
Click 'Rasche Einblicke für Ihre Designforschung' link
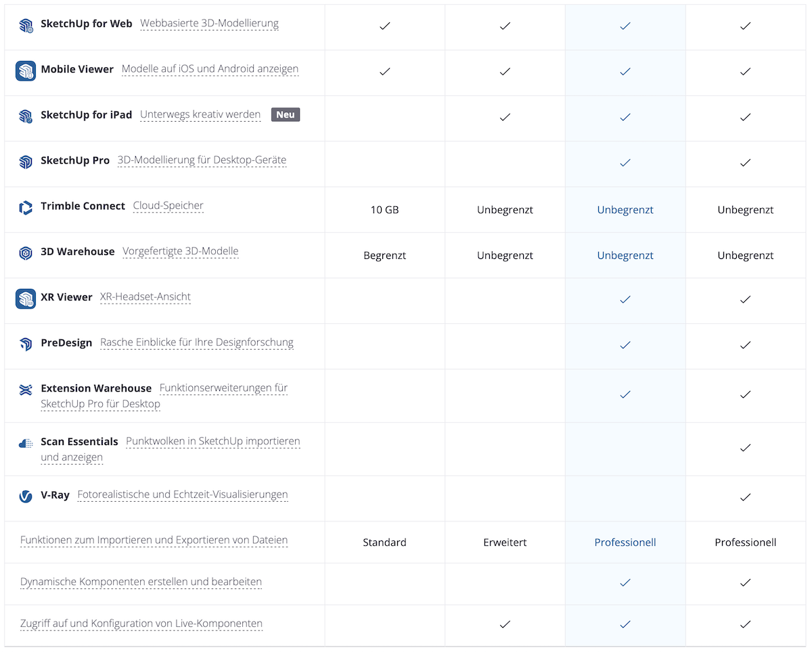coord(197,342)
